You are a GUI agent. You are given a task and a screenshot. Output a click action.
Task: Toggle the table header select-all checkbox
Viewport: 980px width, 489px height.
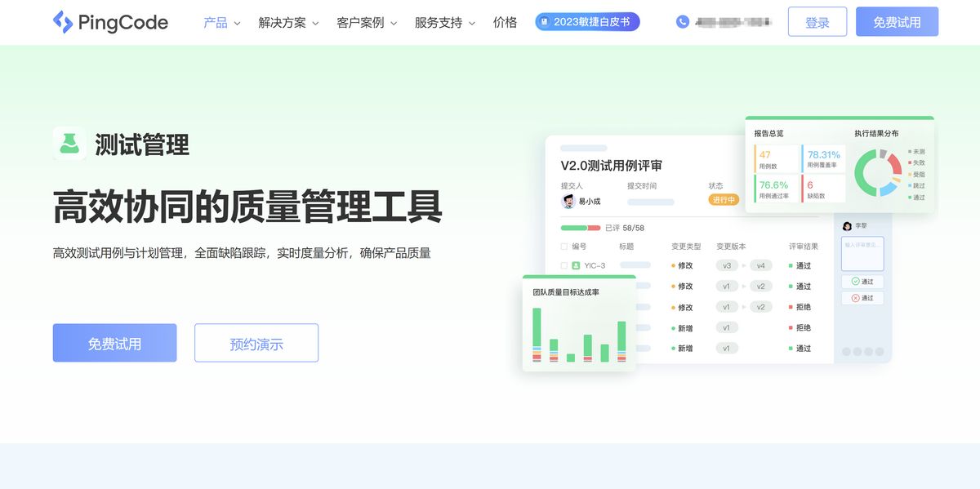click(x=564, y=246)
